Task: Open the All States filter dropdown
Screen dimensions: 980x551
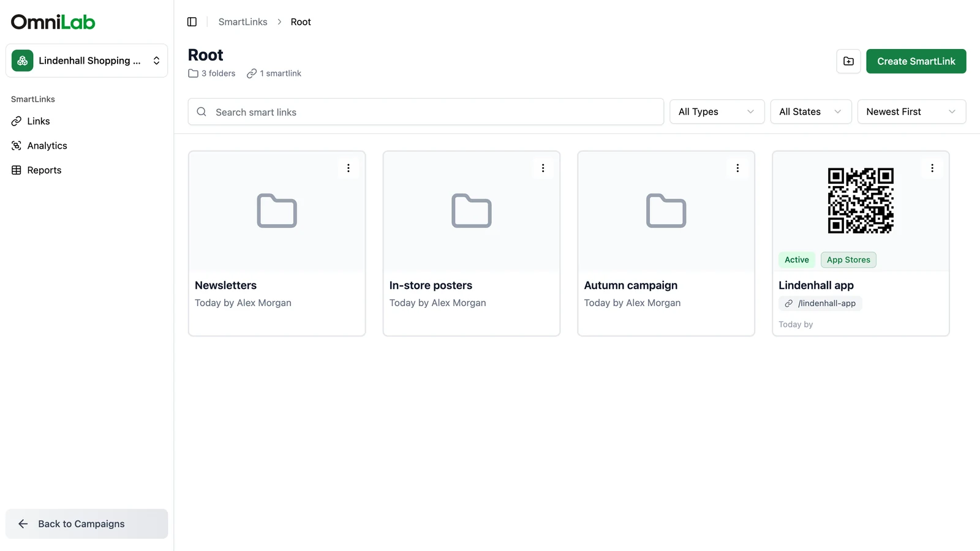Action: click(811, 111)
